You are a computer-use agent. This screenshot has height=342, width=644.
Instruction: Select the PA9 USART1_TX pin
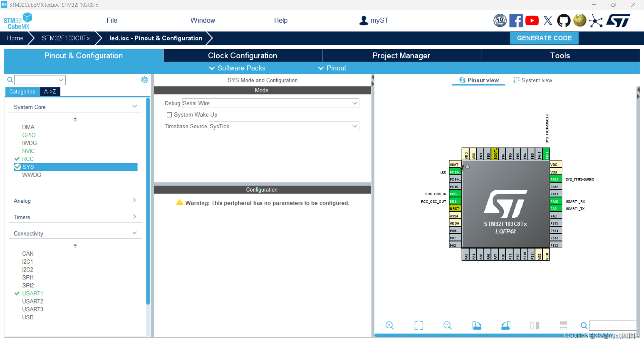click(x=556, y=209)
